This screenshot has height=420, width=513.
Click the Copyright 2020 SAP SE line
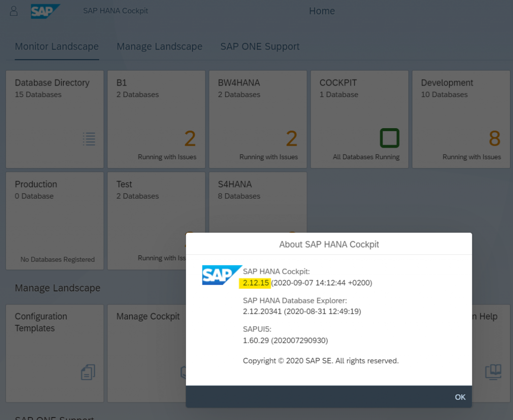click(x=321, y=361)
